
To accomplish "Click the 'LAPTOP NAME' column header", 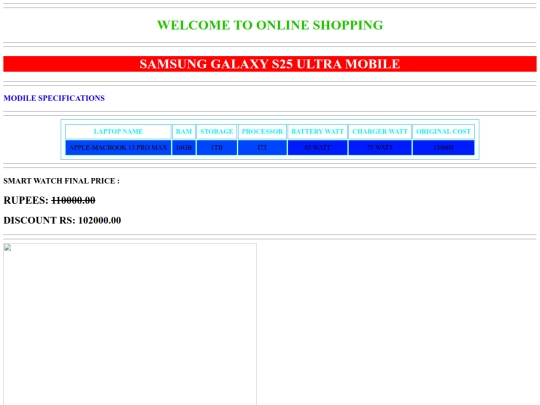I will (x=118, y=131).
